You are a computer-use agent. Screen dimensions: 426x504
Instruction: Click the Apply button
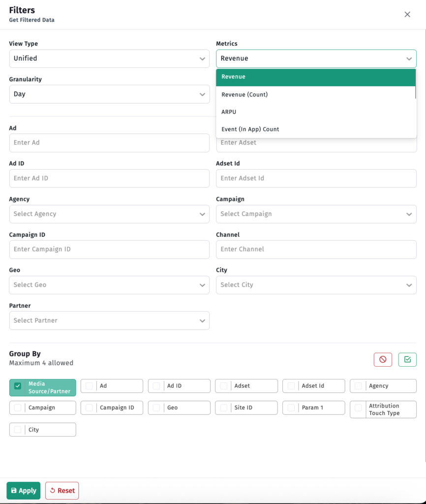[x=24, y=491]
